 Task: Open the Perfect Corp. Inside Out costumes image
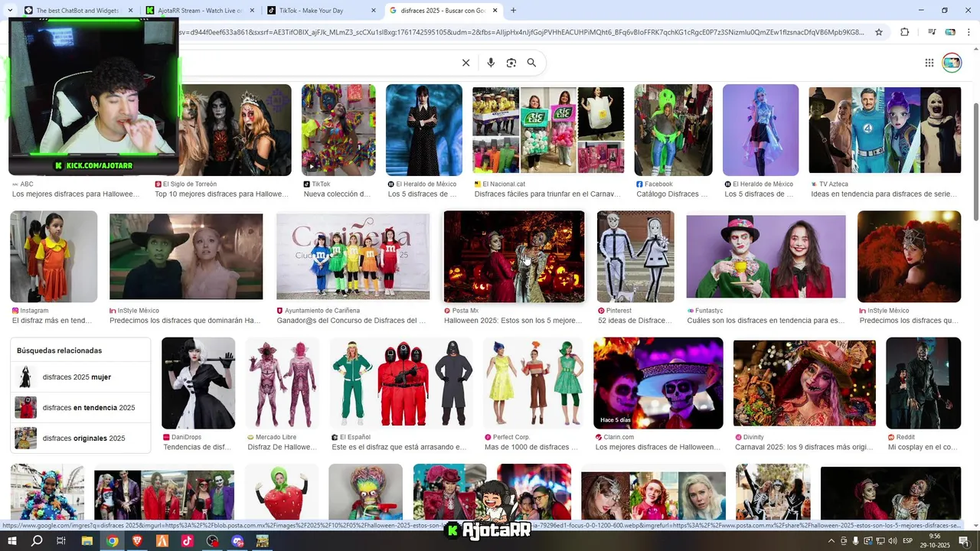533,383
